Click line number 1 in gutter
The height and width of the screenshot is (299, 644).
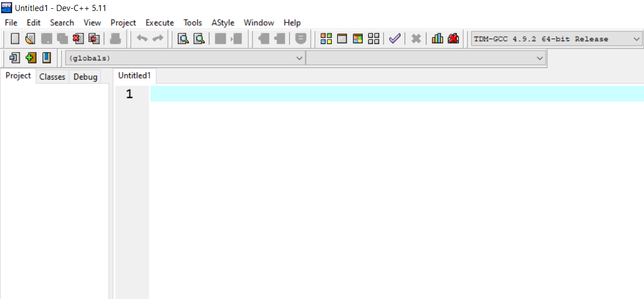click(129, 94)
